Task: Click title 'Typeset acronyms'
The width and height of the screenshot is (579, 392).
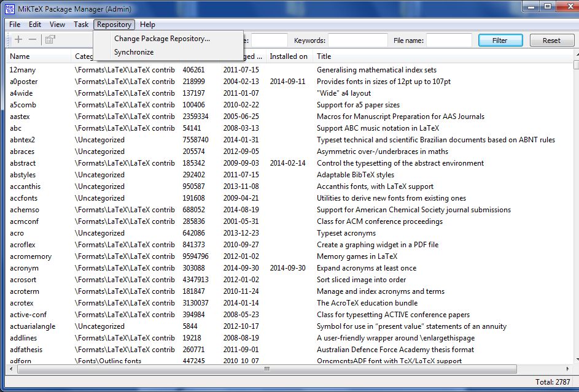Action: pos(346,233)
